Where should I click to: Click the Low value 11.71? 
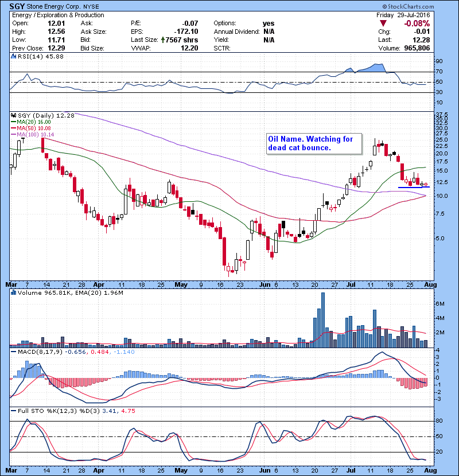click(56, 40)
